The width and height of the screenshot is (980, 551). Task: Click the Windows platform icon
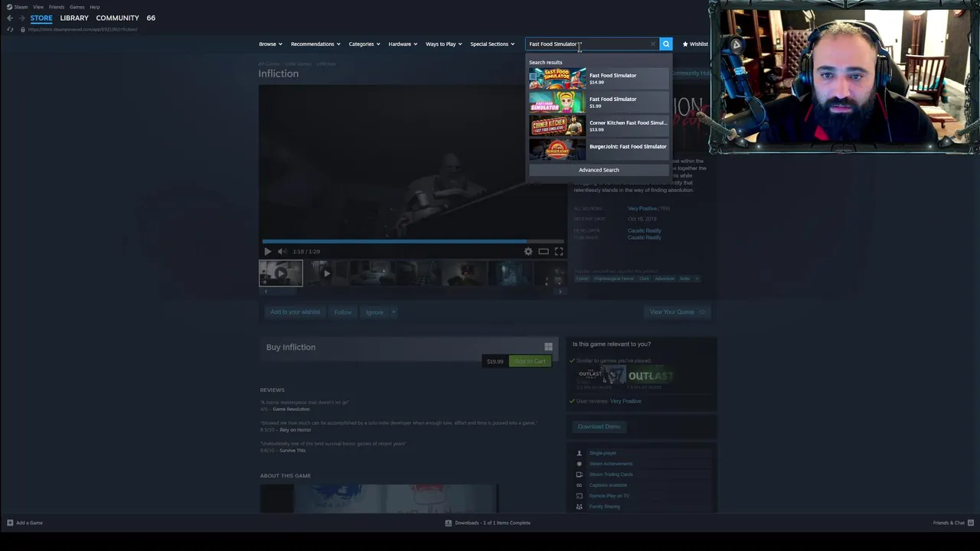tap(548, 347)
